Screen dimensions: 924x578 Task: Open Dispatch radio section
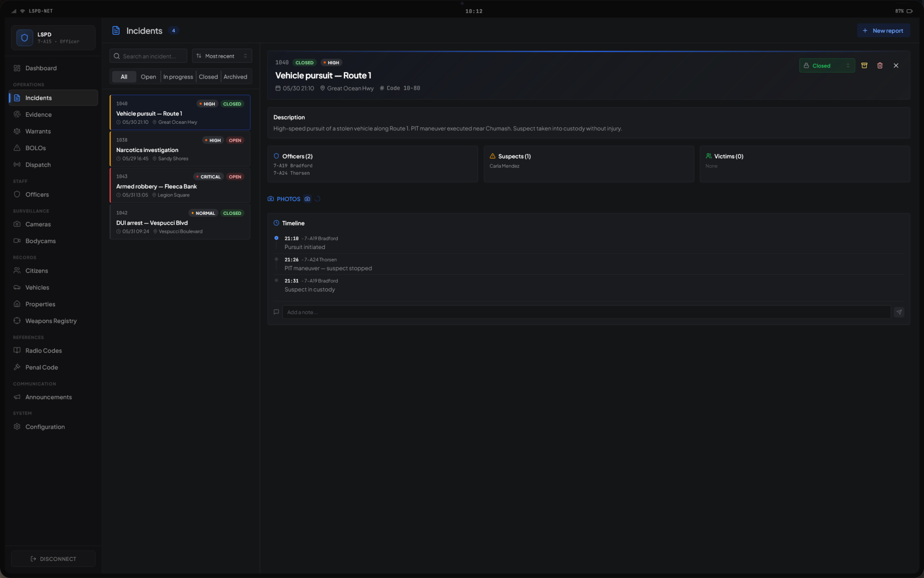pos(53,164)
